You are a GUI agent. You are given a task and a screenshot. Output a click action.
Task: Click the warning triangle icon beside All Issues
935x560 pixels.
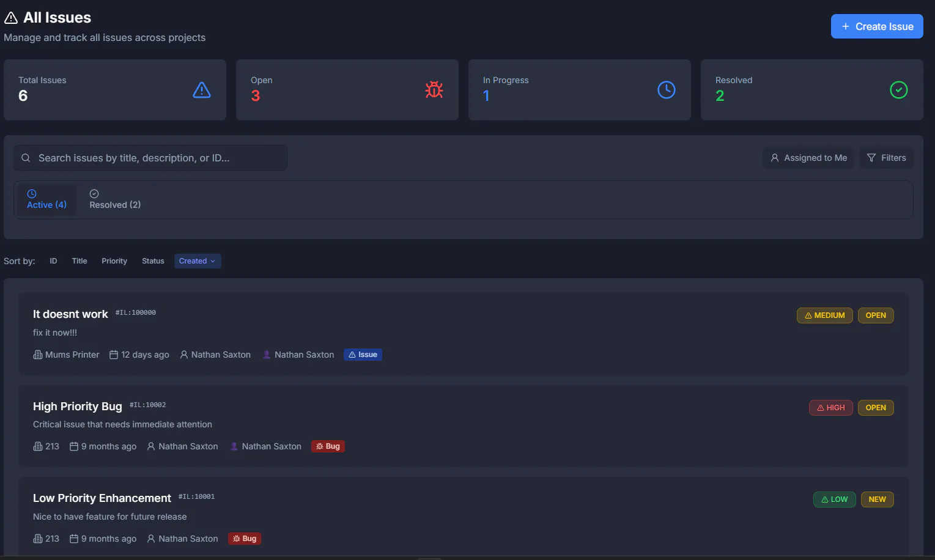[11, 18]
